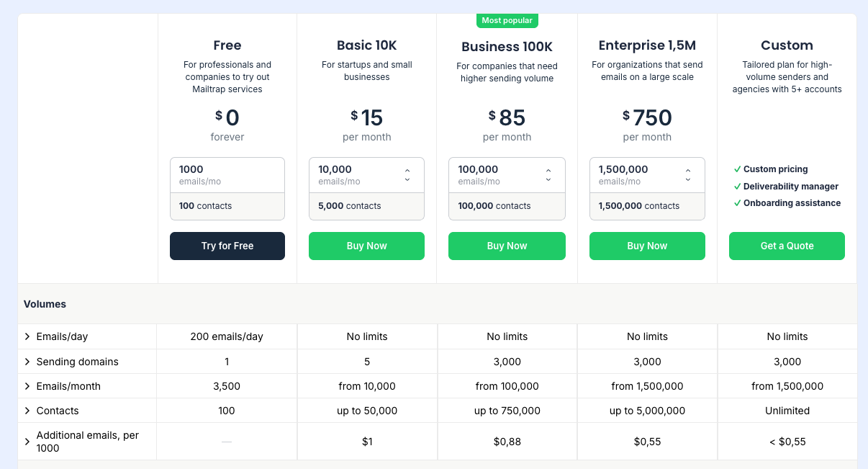Click the Custom pricing checkmark icon
Viewport: 868px width, 469px height.
tap(737, 169)
